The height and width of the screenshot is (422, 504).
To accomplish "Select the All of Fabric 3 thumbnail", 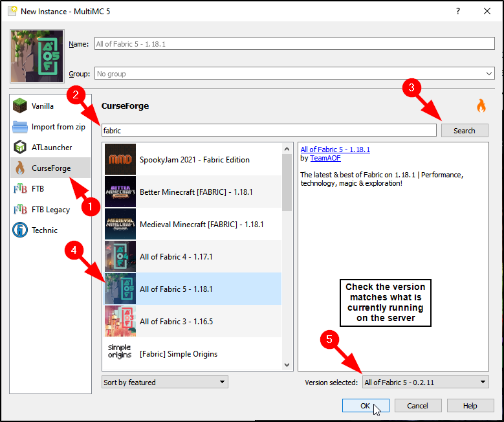I will (x=120, y=321).
